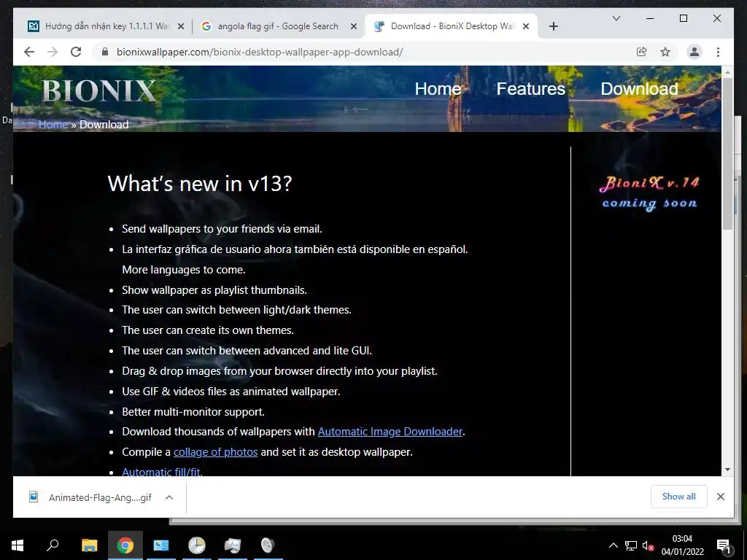Share this page icon in address bar

[642, 52]
